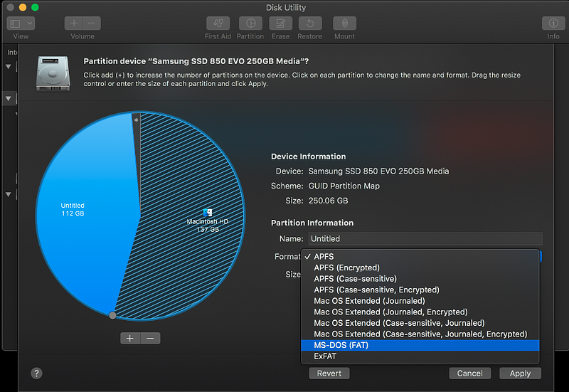Click the Macintosh HD Finder icon

click(208, 213)
